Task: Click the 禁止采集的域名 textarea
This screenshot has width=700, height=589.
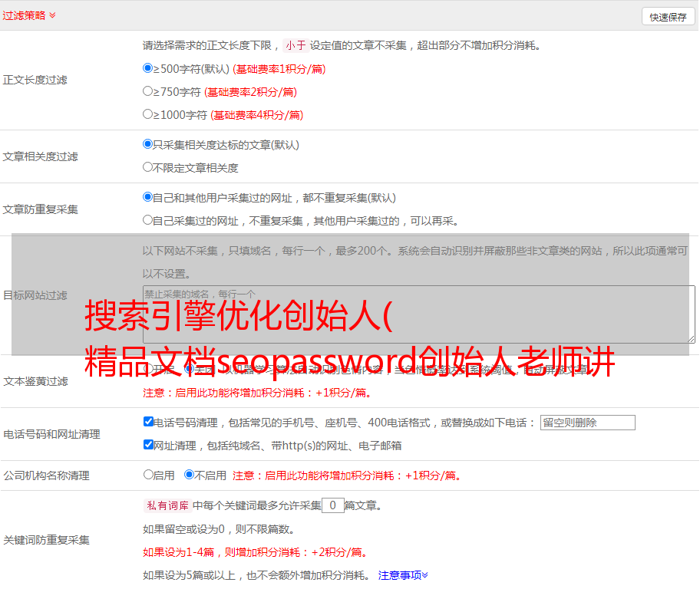Action: tap(418, 314)
